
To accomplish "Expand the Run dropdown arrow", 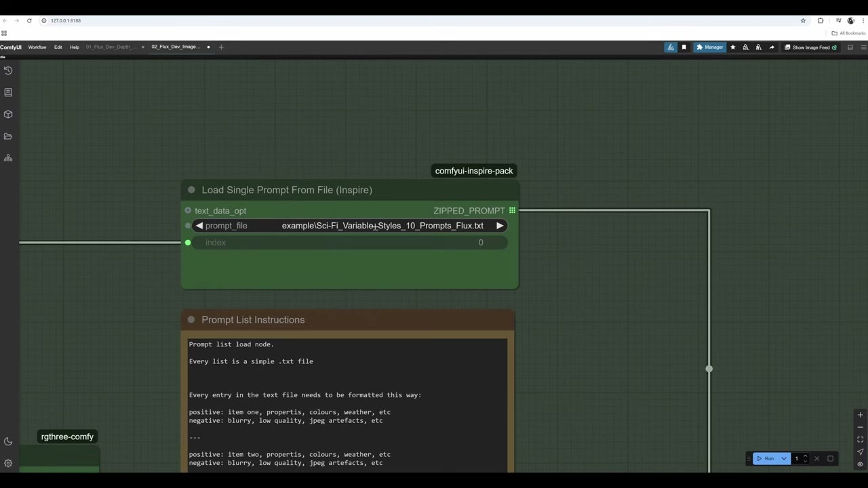I will [784, 459].
